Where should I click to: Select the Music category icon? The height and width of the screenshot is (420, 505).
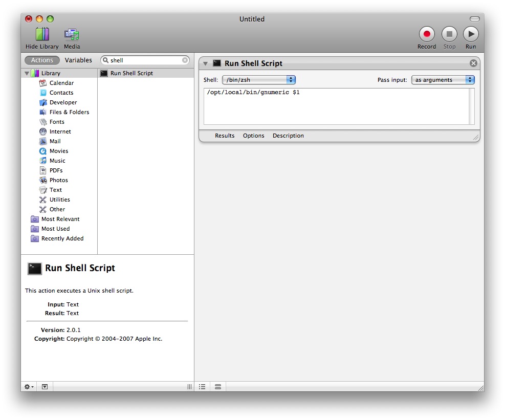tap(43, 161)
